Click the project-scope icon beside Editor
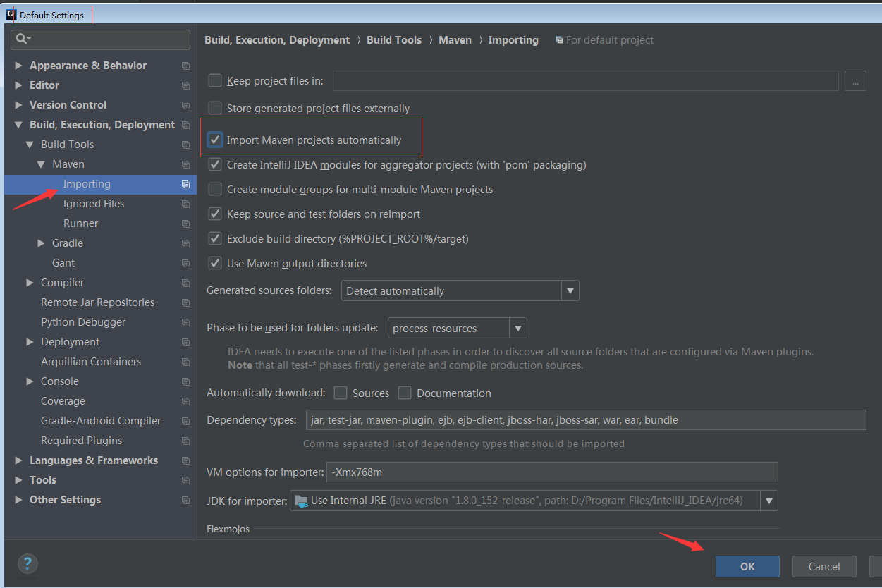The image size is (882, 588). click(185, 85)
